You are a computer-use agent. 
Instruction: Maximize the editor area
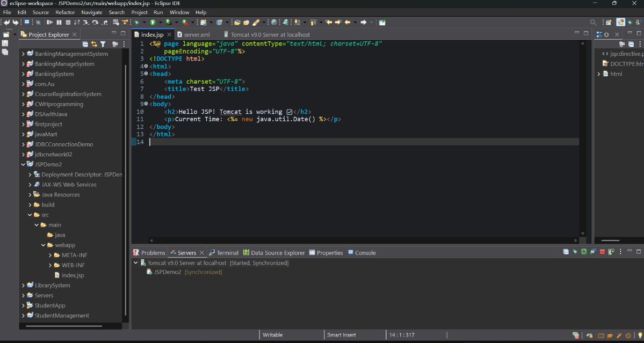pos(586,33)
